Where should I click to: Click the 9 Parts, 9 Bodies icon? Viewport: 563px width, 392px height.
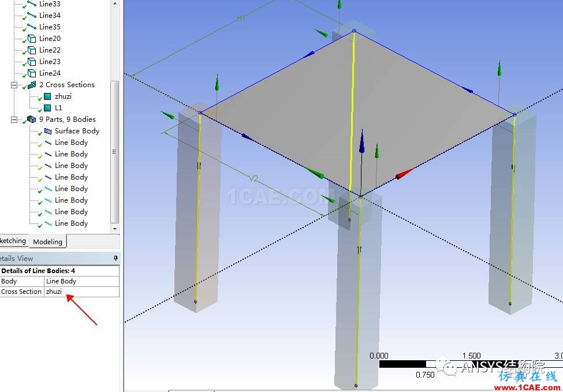pyautogui.click(x=32, y=119)
